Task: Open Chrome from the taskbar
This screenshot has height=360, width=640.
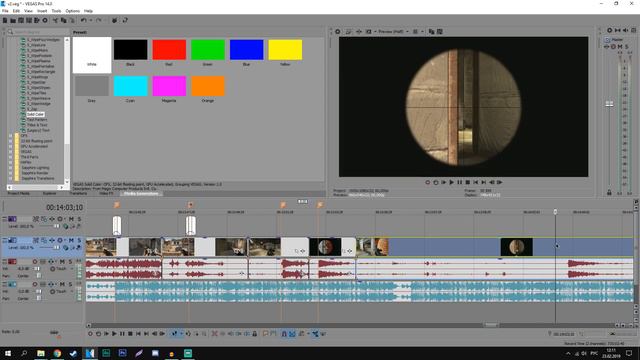Action: click(x=57, y=353)
